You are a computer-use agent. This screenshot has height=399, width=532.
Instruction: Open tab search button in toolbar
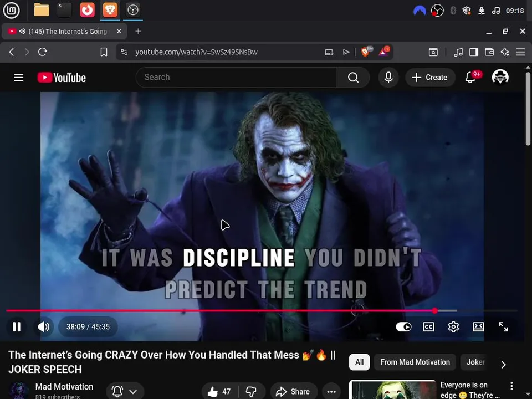433,52
